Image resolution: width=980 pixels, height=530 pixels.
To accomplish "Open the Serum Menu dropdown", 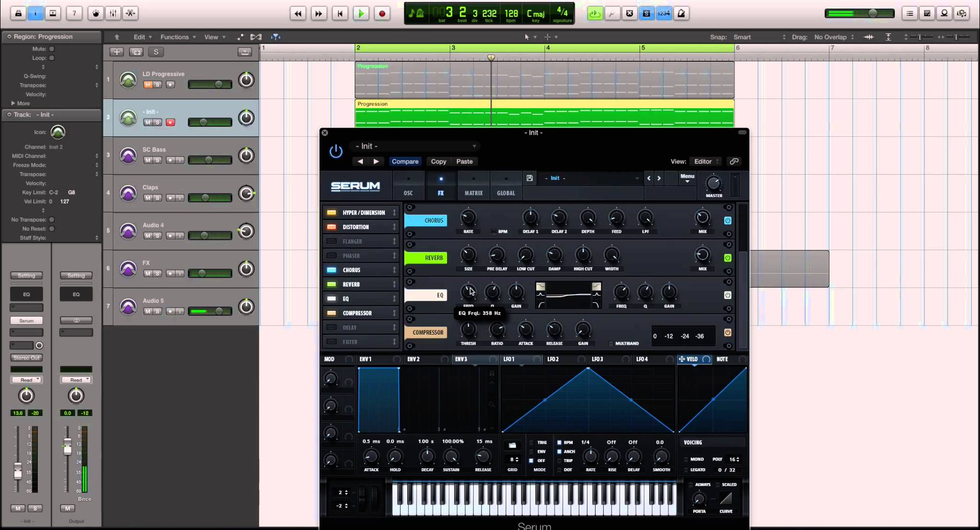I will (x=687, y=178).
